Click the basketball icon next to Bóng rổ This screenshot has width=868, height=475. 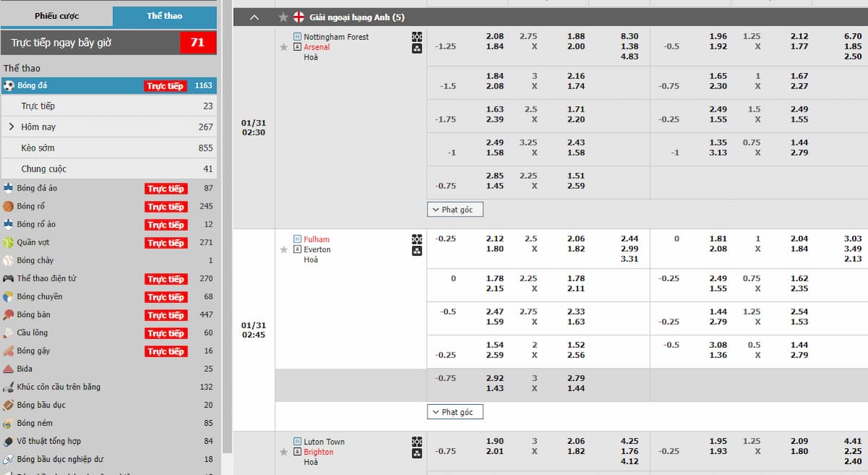pyautogui.click(x=9, y=206)
